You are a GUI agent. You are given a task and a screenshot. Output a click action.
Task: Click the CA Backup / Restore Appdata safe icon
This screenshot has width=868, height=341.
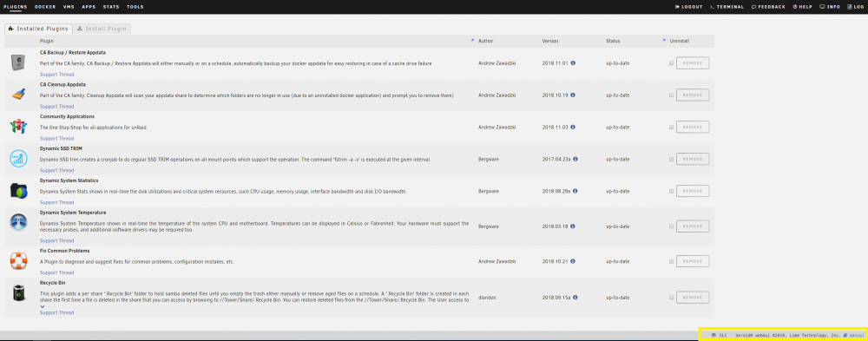pyautogui.click(x=17, y=63)
